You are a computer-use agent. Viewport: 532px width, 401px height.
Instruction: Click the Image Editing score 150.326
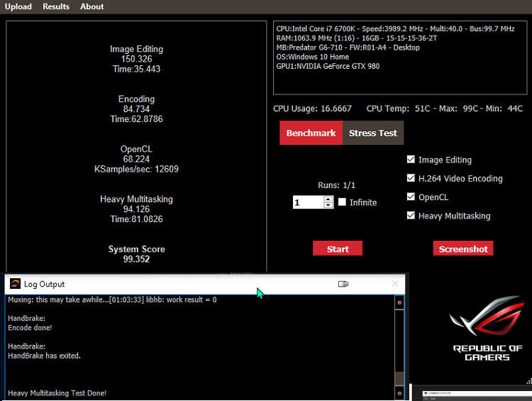[136, 59]
